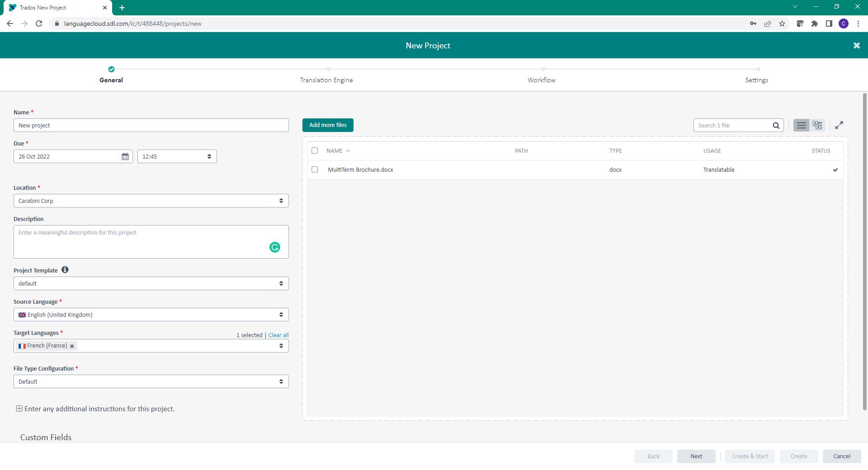Remove French (France) from target languages
868x470 pixels.
click(x=72, y=346)
